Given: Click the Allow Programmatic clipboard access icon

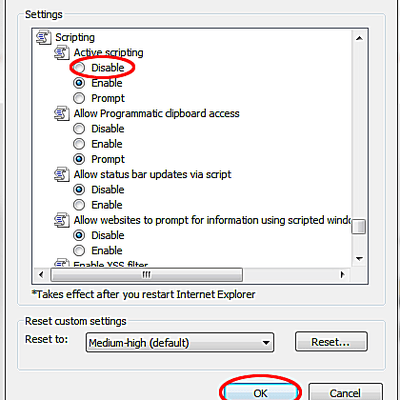Looking at the screenshot, I should 62,114.
